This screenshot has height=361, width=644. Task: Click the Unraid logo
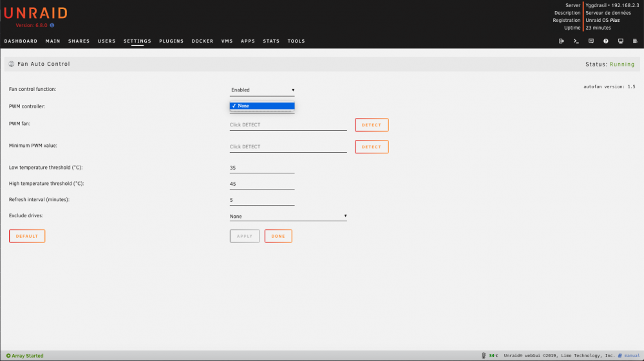35,13
